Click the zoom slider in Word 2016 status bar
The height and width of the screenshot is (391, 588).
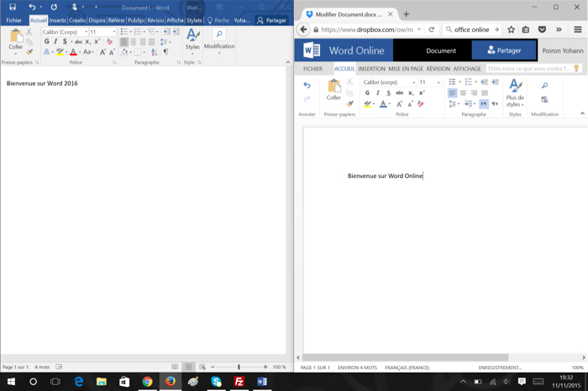tap(239, 368)
